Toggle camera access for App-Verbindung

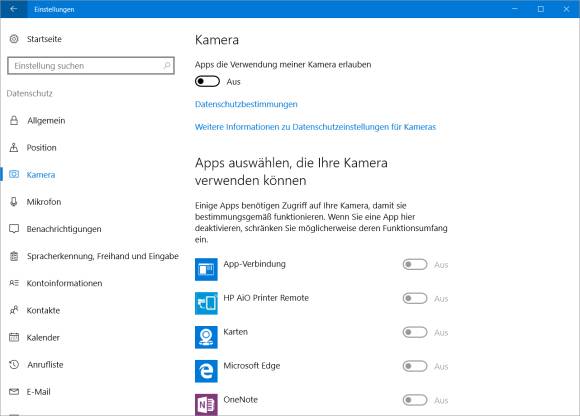(x=415, y=264)
